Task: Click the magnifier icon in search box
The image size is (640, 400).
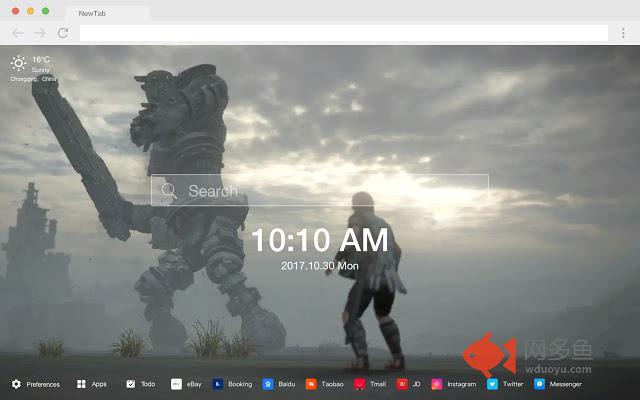Action: tap(169, 190)
